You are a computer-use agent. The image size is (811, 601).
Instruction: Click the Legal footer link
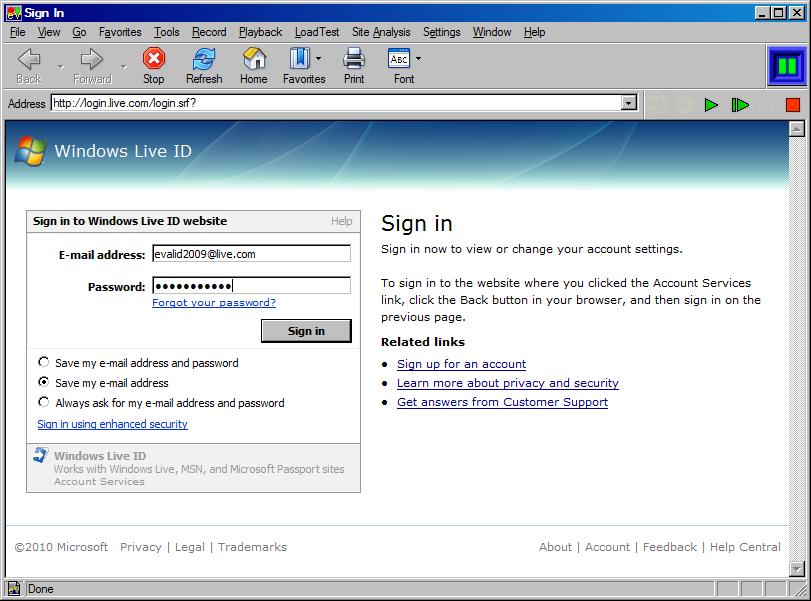coord(190,547)
